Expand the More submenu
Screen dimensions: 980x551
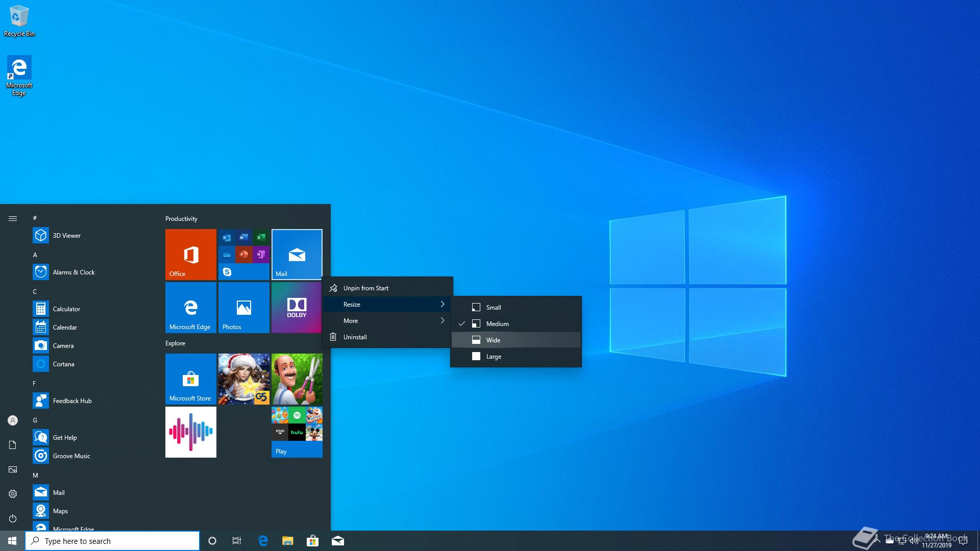pyautogui.click(x=387, y=320)
